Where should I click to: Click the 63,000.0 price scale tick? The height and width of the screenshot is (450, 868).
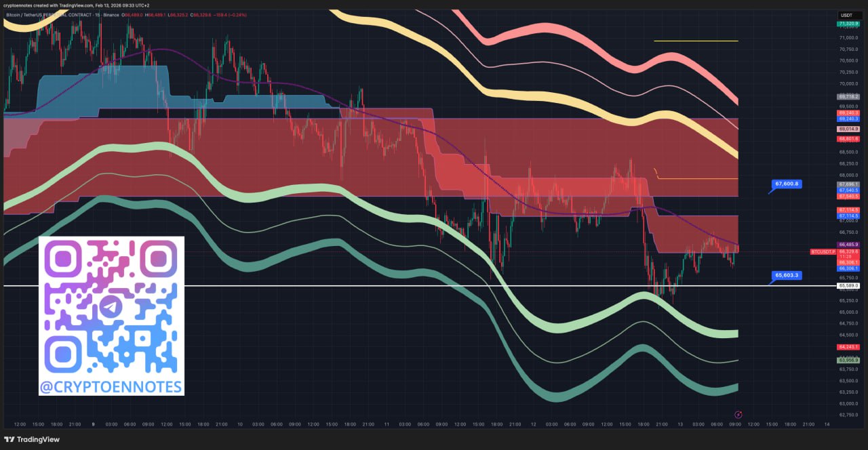[849, 403]
